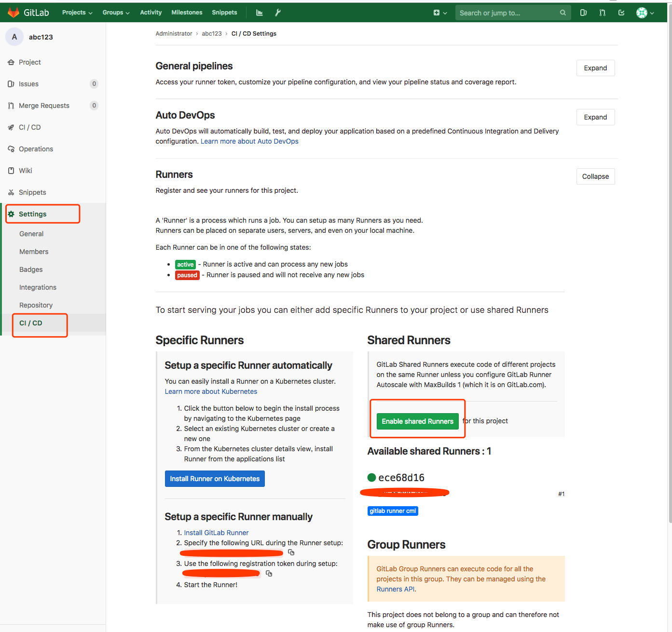
Task: Open the Snippets menu item
Action: (224, 12)
